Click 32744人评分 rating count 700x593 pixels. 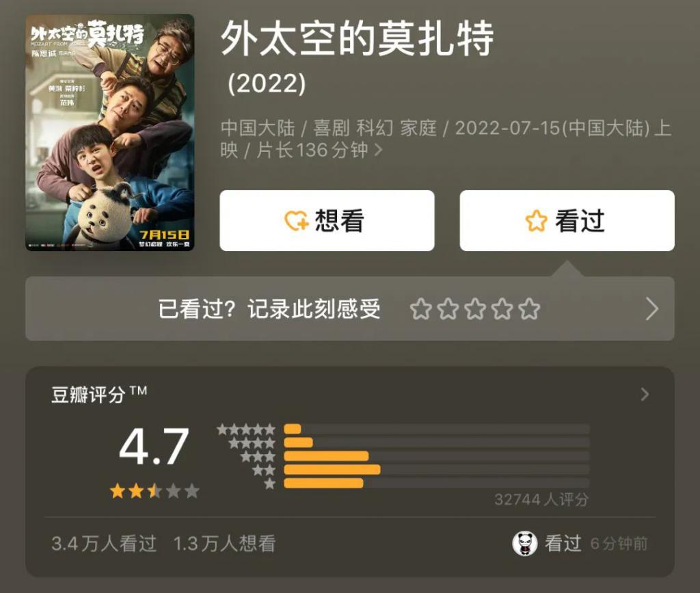541,499
